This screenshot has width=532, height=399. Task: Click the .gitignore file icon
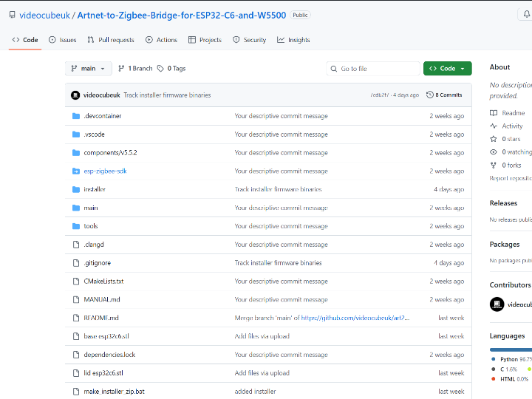click(75, 263)
